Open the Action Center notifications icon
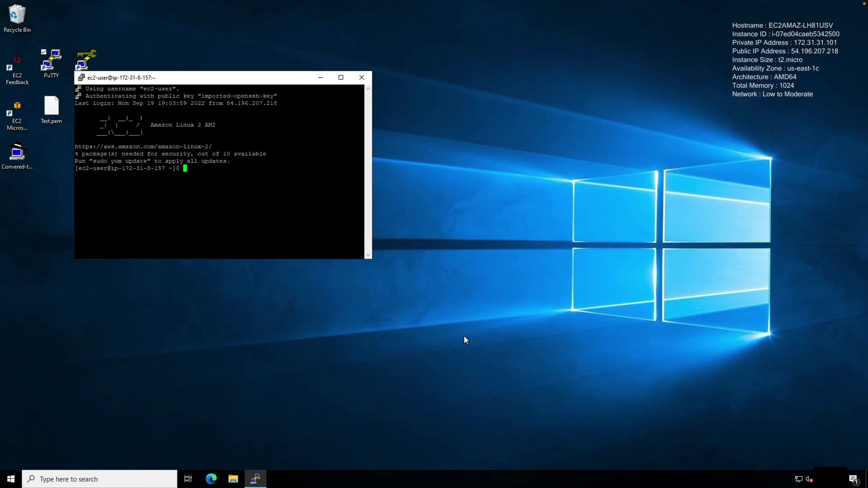The width and height of the screenshot is (868, 488). (x=854, y=479)
